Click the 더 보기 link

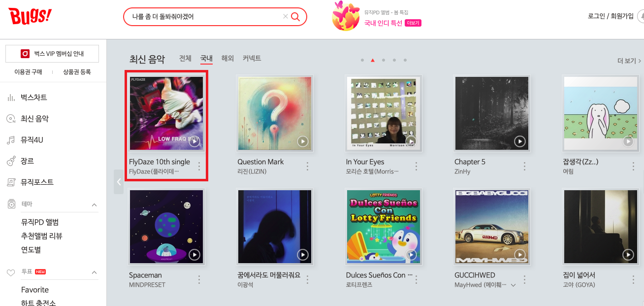pyautogui.click(x=629, y=61)
